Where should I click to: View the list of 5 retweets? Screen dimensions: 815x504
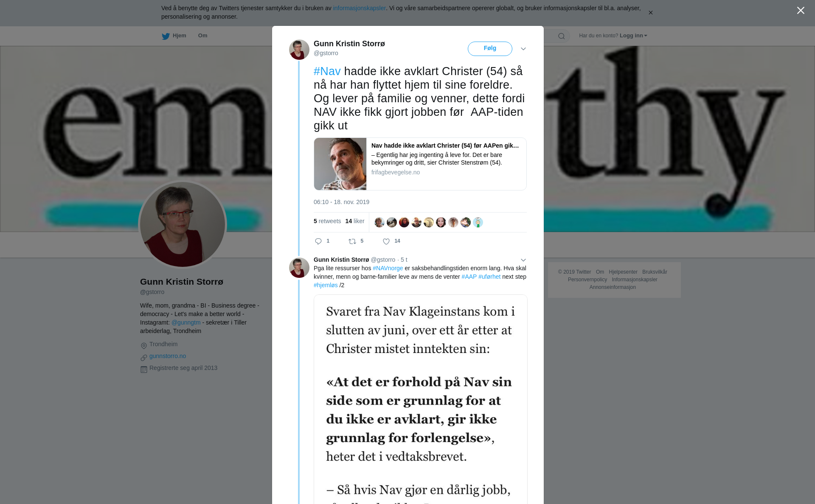[x=327, y=221]
